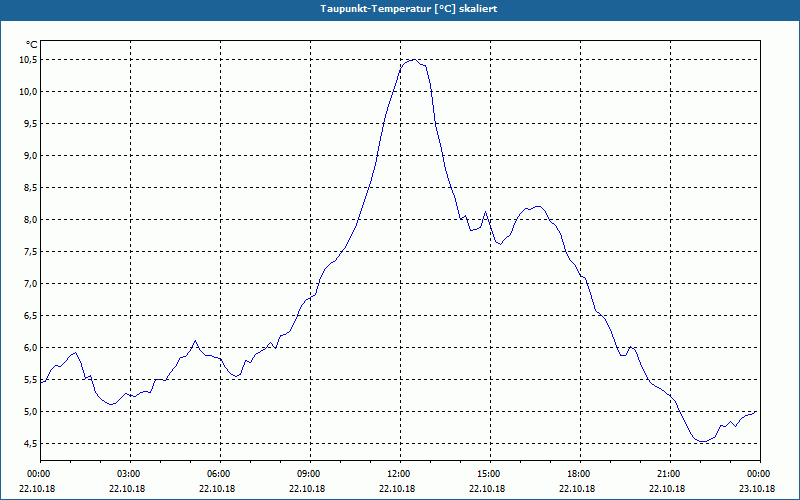The image size is (800, 500).
Task: Click the "22.10.18" date under 18:00
Action: coord(577,488)
